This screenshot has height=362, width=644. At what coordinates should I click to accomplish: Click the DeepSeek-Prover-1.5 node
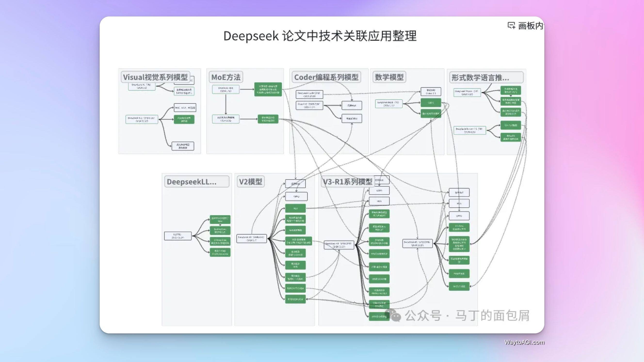tap(469, 130)
